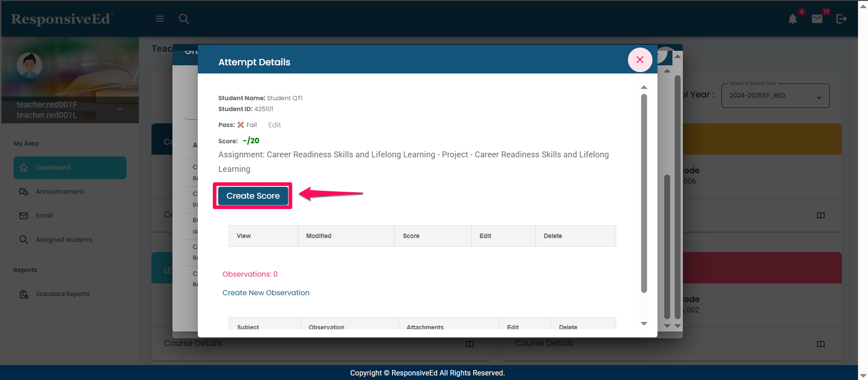Image resolution: width=868 pixels, height=380 pixels.
Task: Click the teacher profile avatar
Action: pos(29,65)
